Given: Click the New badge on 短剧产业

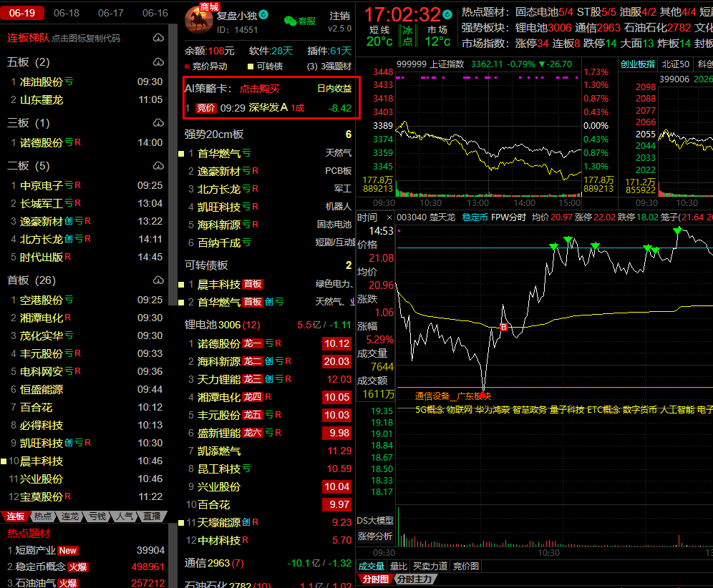Looking at the screenshot, I should 68,551.
